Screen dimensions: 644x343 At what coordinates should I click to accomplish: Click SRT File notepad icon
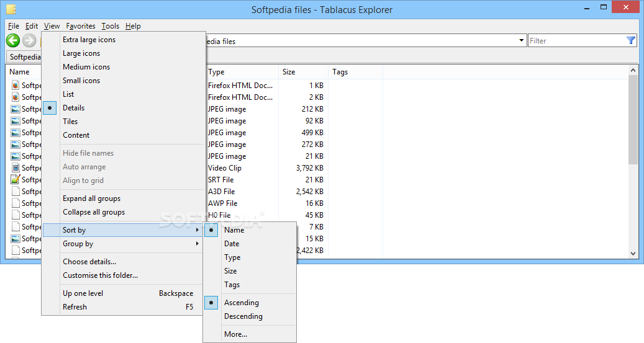click(16, 179)
